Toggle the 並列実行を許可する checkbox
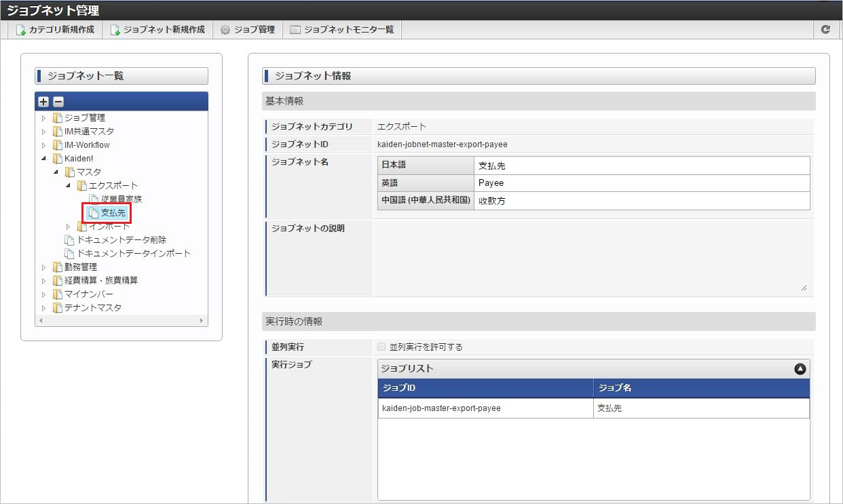Screen dimensions: 843x504 (381, 347)
